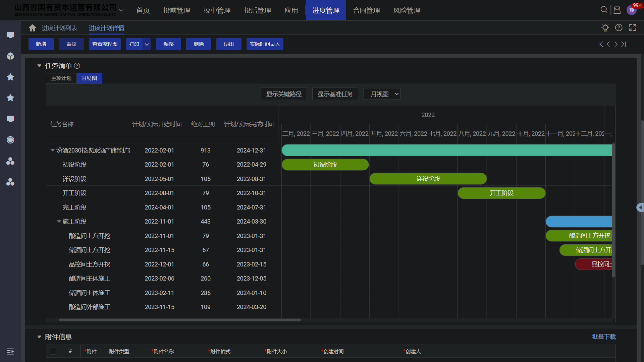
Task: Click the 实际时间录入 button
Action: tap(265, 44)
